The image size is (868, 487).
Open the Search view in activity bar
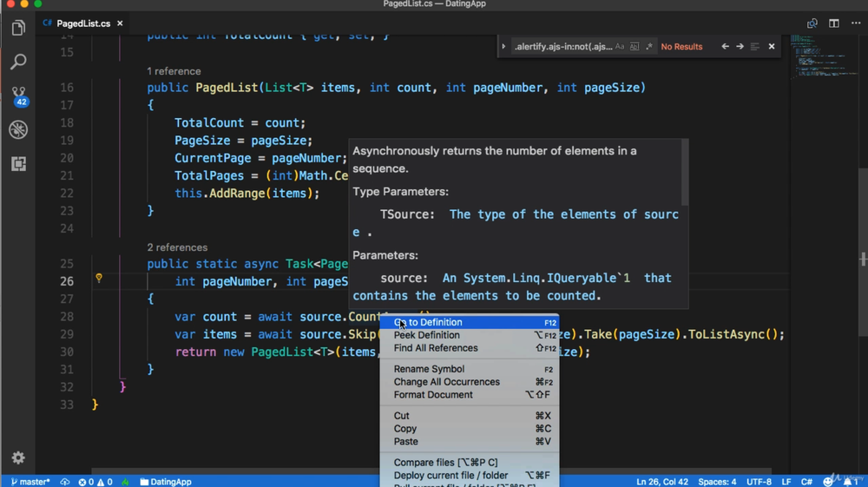(x=18, y=63)
